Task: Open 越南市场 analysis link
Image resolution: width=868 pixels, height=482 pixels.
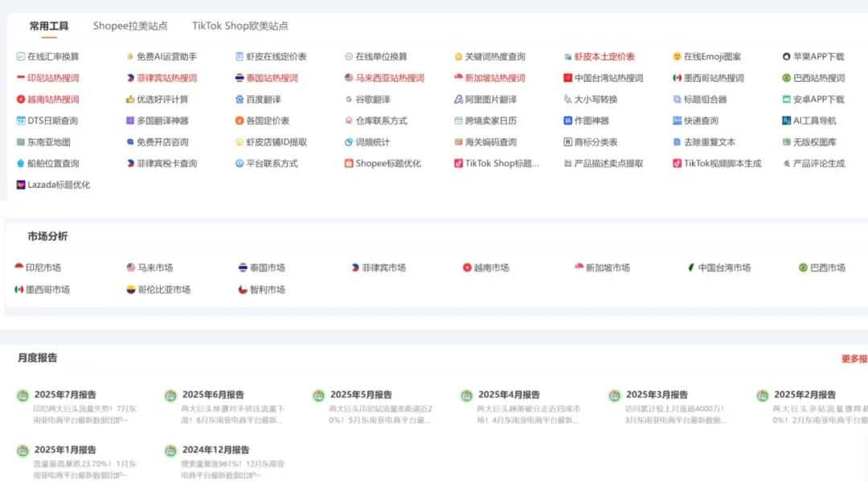Action: [491, 268]
